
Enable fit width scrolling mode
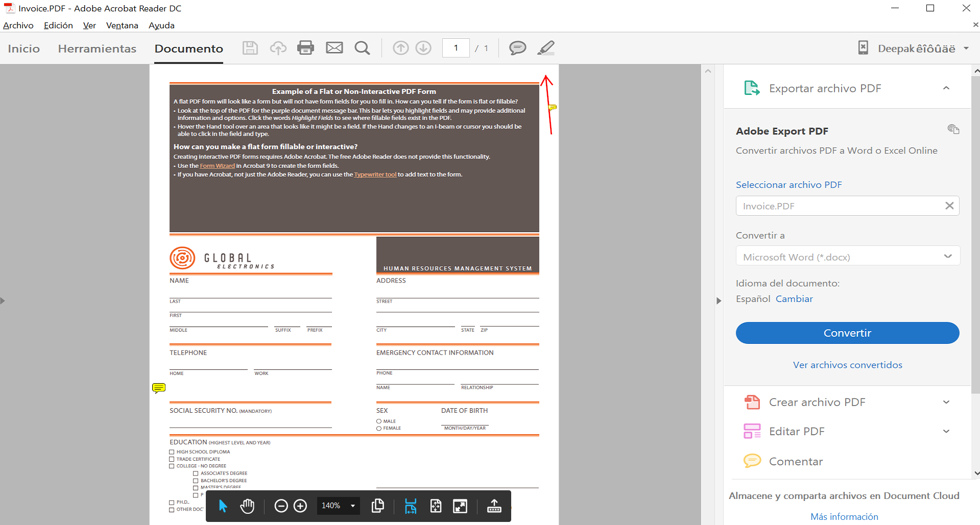pyautogui.click(x=411, y=506)
